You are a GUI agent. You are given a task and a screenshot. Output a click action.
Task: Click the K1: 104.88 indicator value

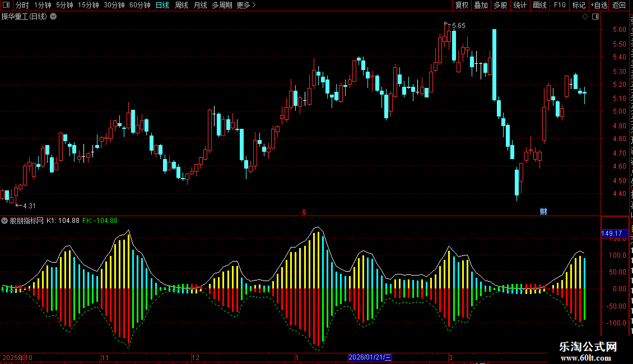pyautogui.click(x=63, y=221)
